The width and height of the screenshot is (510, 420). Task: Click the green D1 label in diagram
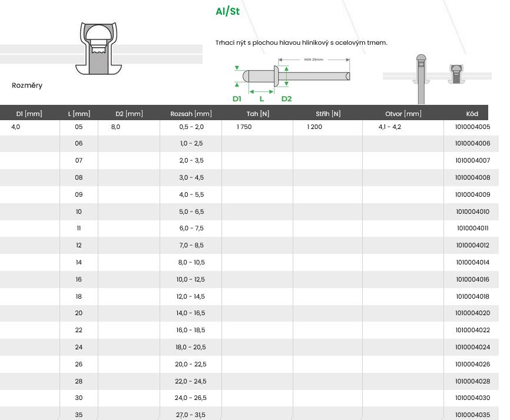tap(237, 99)
